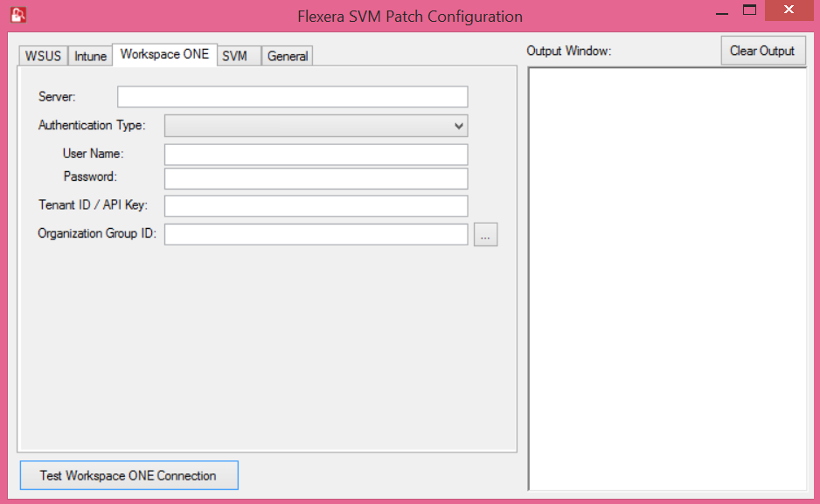This screenshot has width=820, height=504.
Task: Click the Organization Group ID label
Action: tap(97, 233)
